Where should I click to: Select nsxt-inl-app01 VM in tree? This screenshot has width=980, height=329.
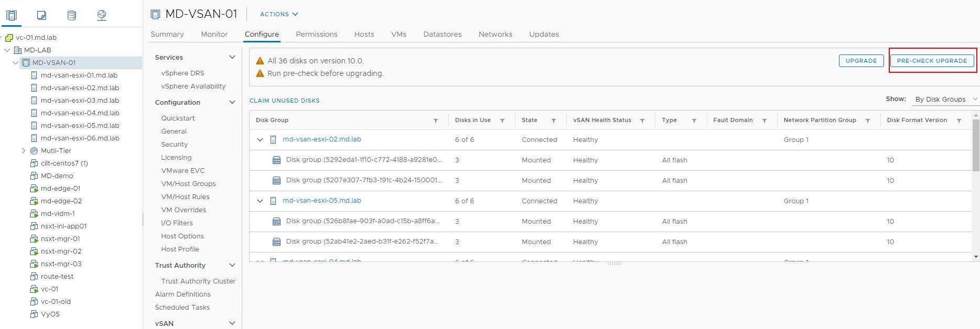tap(63, 226)
